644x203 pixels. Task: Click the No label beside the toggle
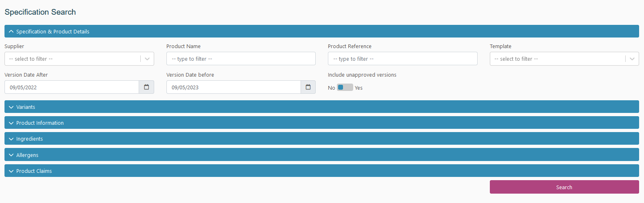[x=331, y=88]
